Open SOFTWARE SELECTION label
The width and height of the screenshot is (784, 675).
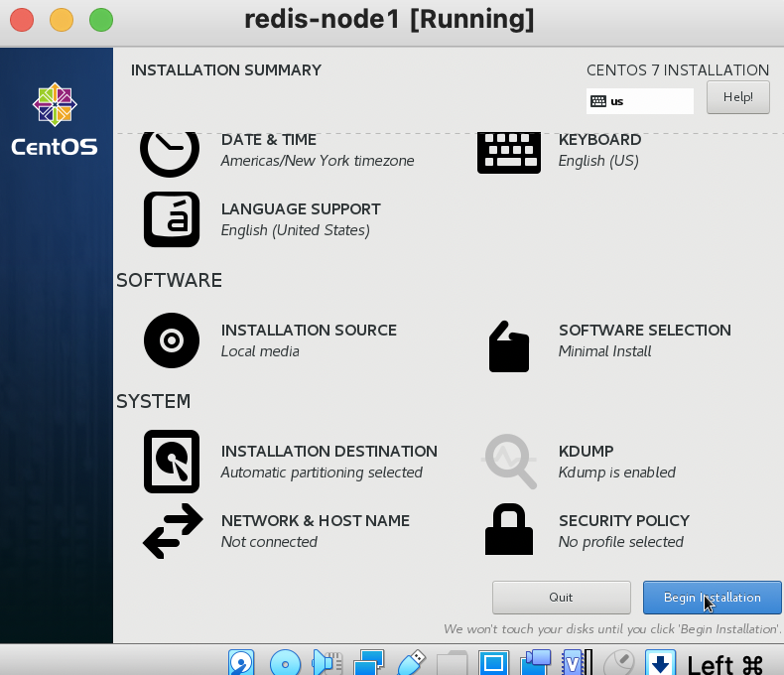[x=644, y=330]
